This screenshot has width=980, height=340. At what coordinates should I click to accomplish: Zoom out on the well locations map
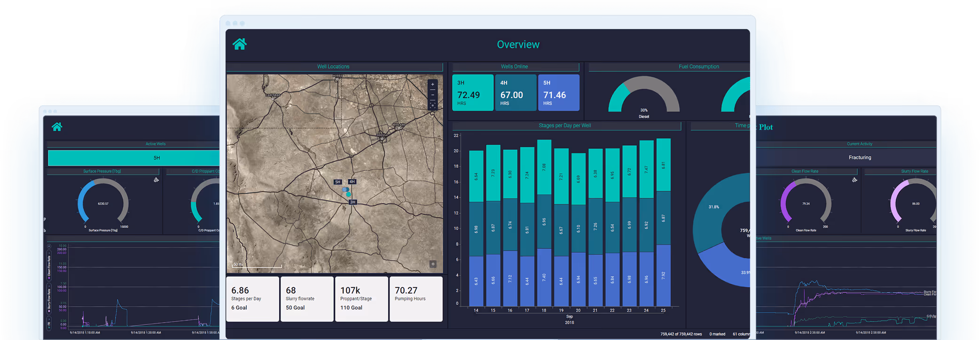pyautogui.click(x=433, y=95)
